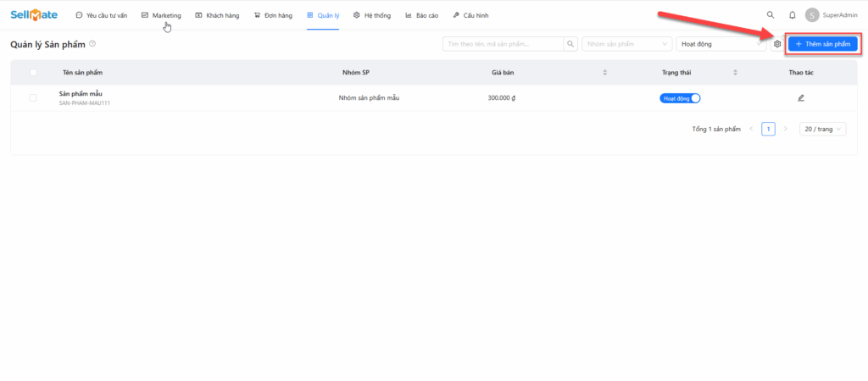The height and width of the screenshot is (381, 868).
Task: Click the product search button icon
Action: [570, 44]
